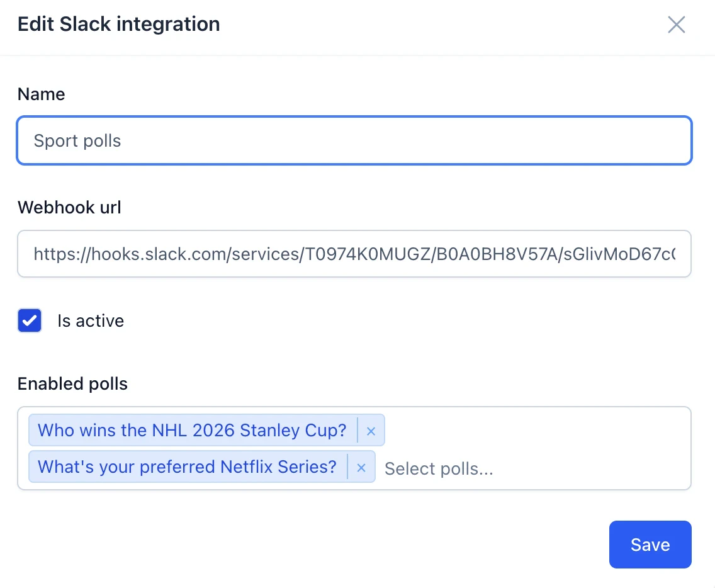Screen dimensions: 715x588
Task: Disable the integration via Is active
Action: 30,320
